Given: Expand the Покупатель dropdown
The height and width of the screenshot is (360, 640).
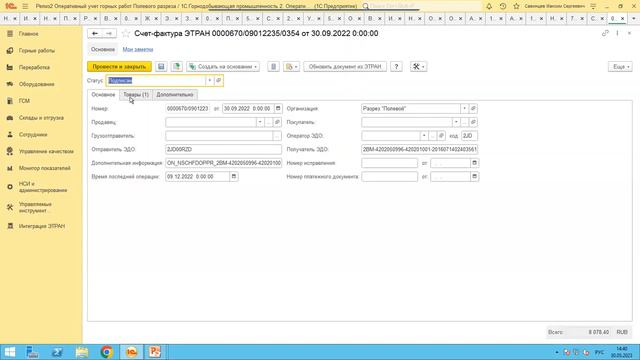Looking at the screenshot, I should click(456, 122).
